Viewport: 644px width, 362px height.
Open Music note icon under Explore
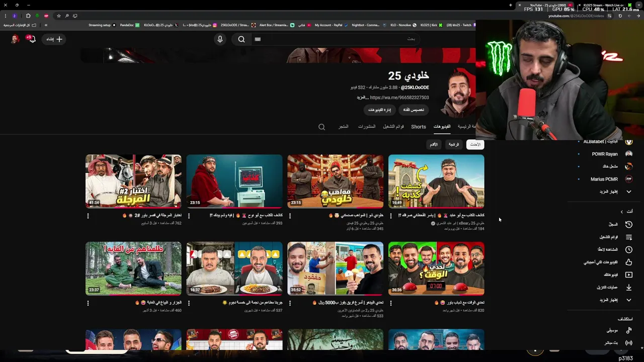pos(628,330)
